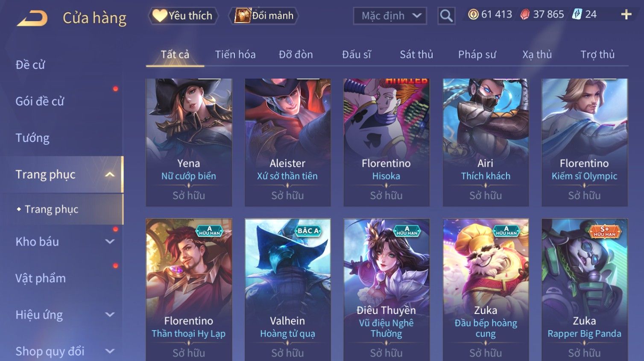Open Yêu thích favorites with heart icon
This screenshot has width=644, height=361.
tap(183, 16)
